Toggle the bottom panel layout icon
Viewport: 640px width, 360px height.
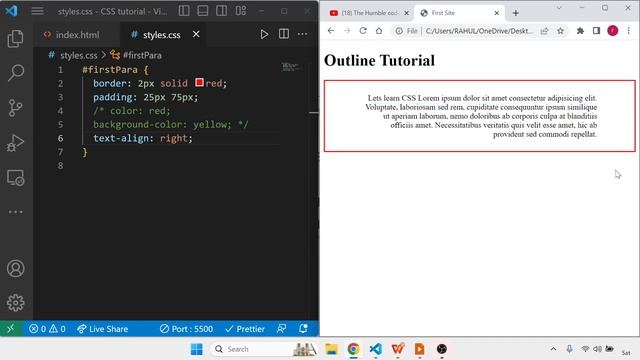tap(203, 11)
